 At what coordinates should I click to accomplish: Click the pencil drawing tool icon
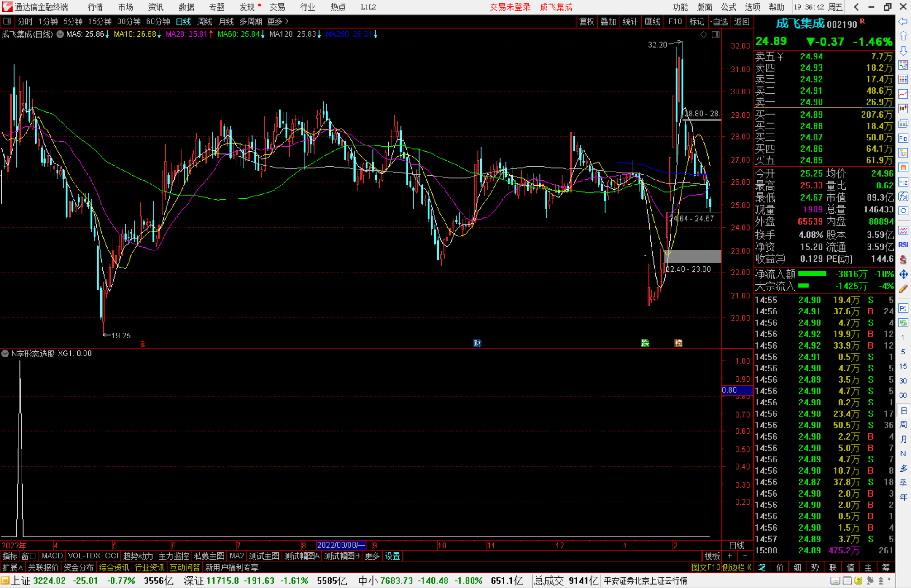[x=903, y=289]
